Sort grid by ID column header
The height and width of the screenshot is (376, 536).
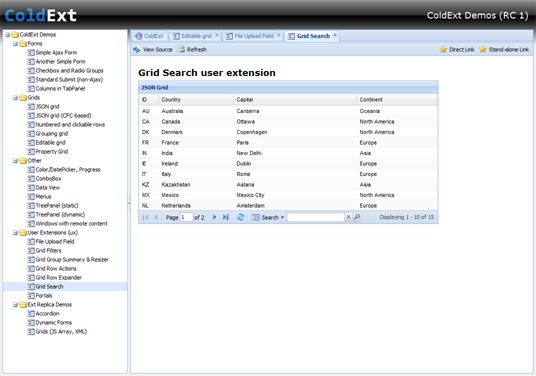coord(149,100)
